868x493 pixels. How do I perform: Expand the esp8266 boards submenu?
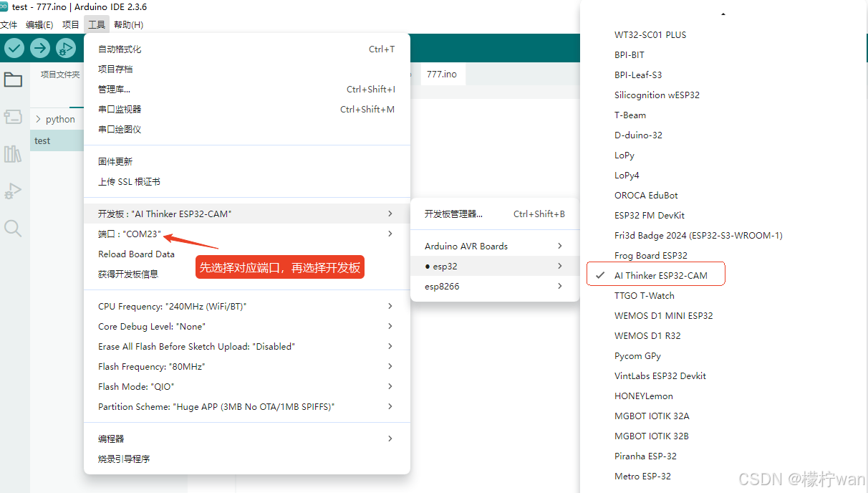coord(495,286)
